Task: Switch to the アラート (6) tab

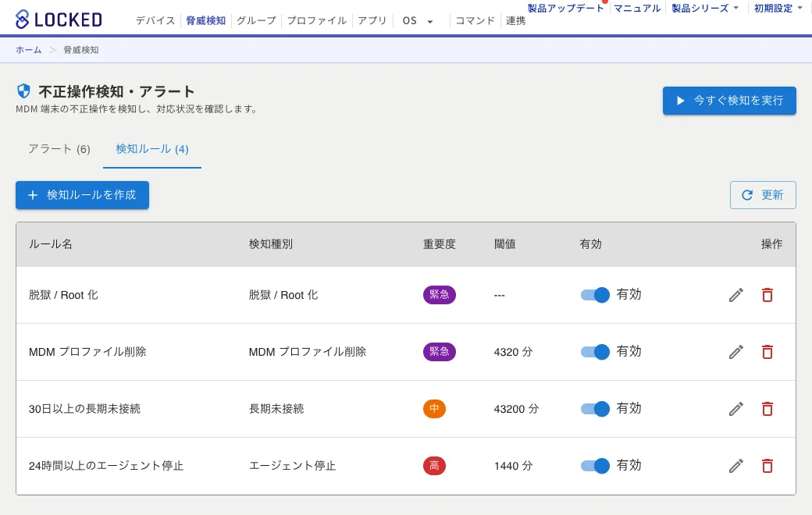Action: (59, 149)
